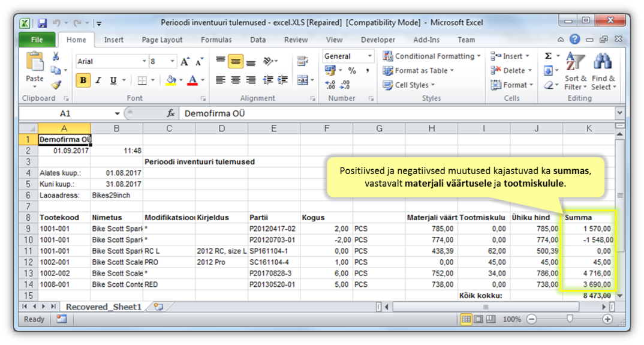The height and width of the screenshot is (345, 644).
Task: Open Format as Table dropdown
Action: tap(418, 71)
